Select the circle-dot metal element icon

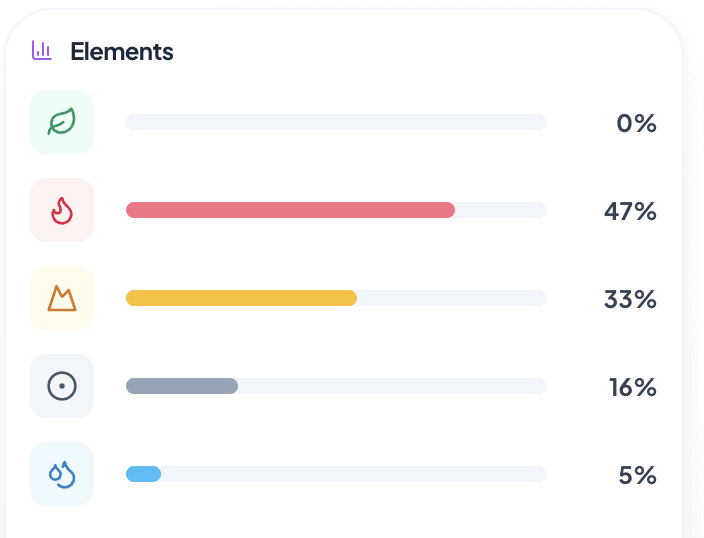[x=62, y=386]
